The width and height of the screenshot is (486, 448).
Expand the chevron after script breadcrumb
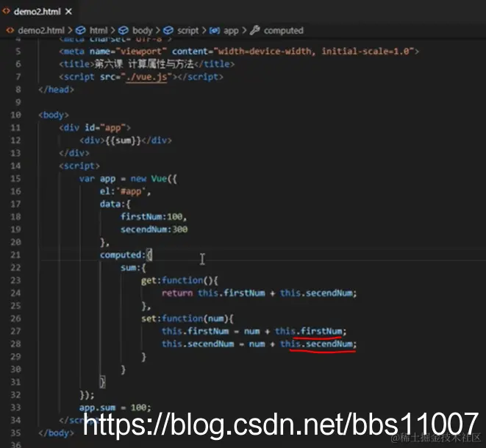204,30
